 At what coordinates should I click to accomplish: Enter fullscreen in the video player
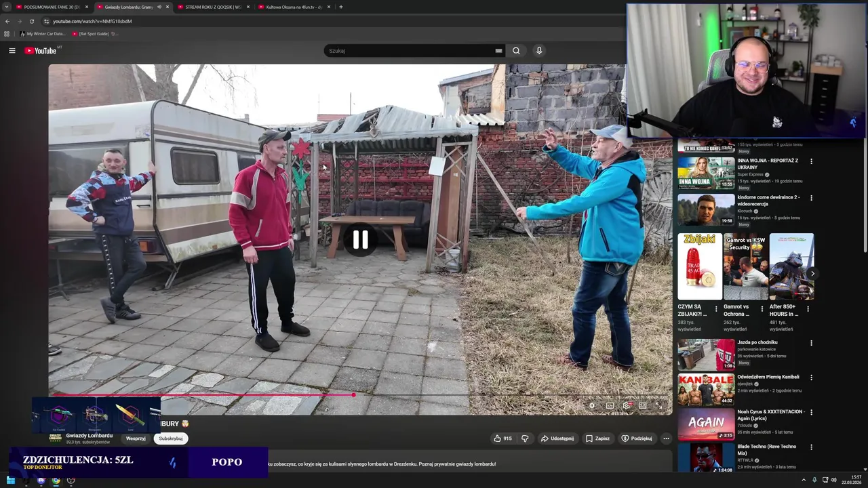(x=658, y=405)
